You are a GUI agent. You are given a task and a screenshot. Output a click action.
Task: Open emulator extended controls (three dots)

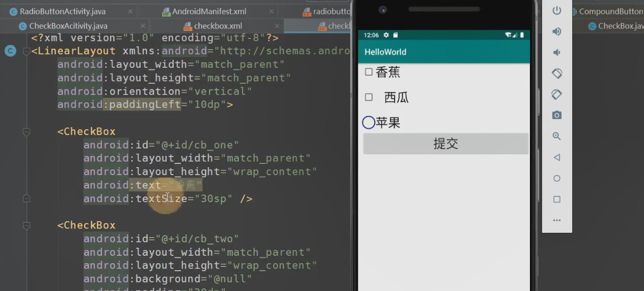557,220
